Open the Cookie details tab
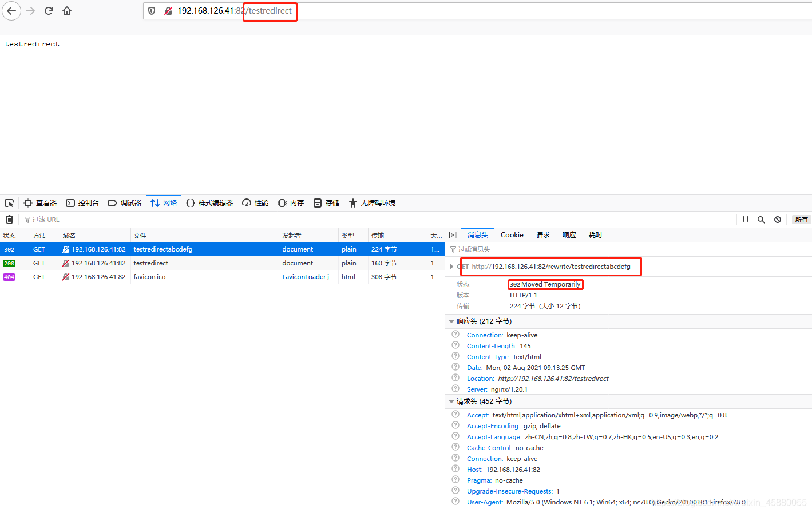This screenshot has height=513, width=812. click(512, 235)
